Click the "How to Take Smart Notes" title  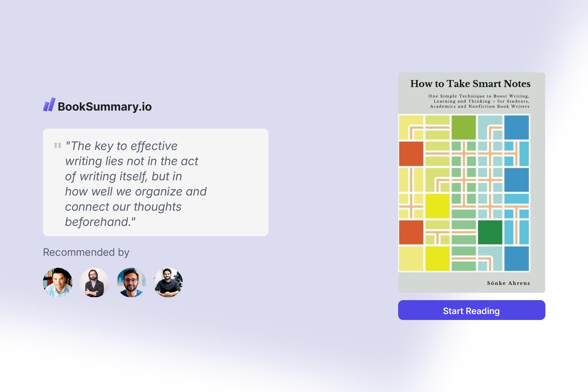click(x=470, y=84)
